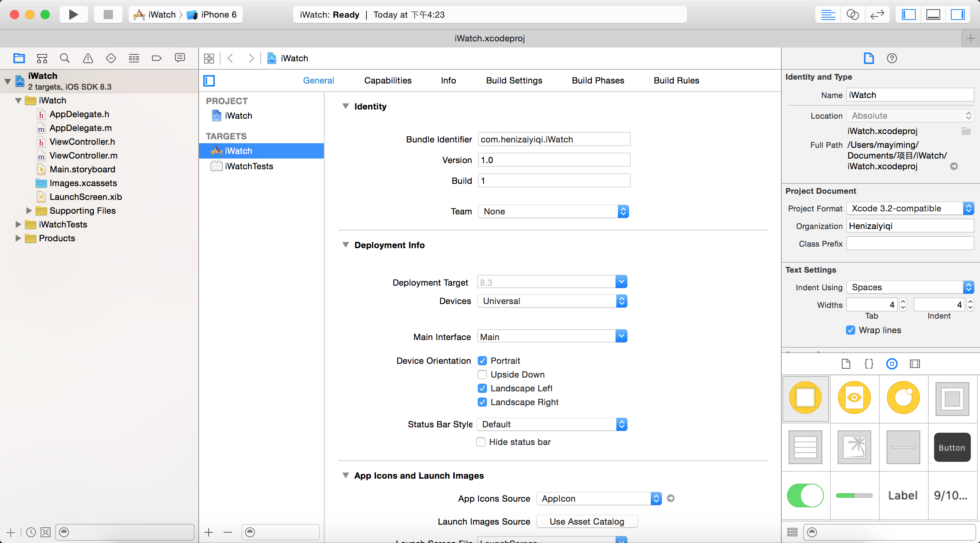This screenshot has width=980, height=543.
Task: Open the Status Bar Style dropdown
Action: click(x=552, y=424)
